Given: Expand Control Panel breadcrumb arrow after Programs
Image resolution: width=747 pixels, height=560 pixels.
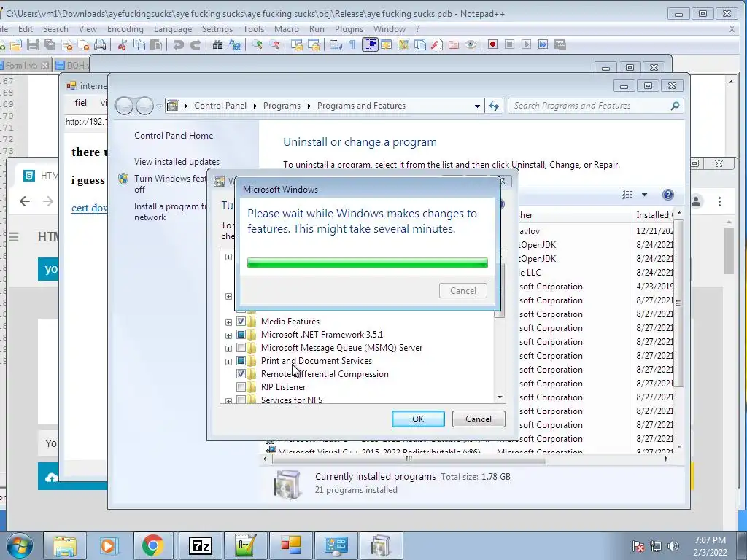Looking at the screenshot, I should [x=309, y=106].
